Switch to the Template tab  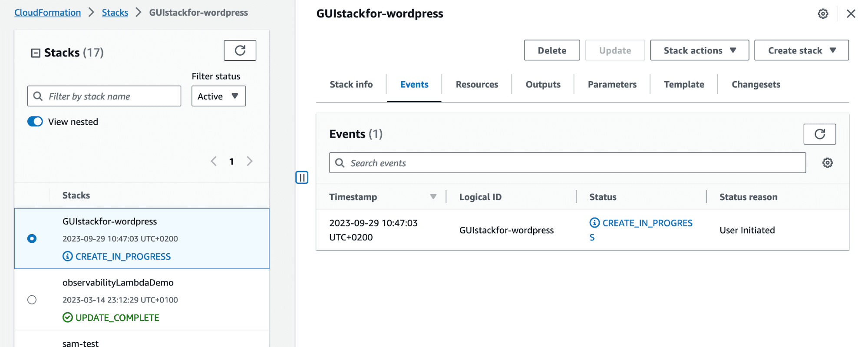684,84
